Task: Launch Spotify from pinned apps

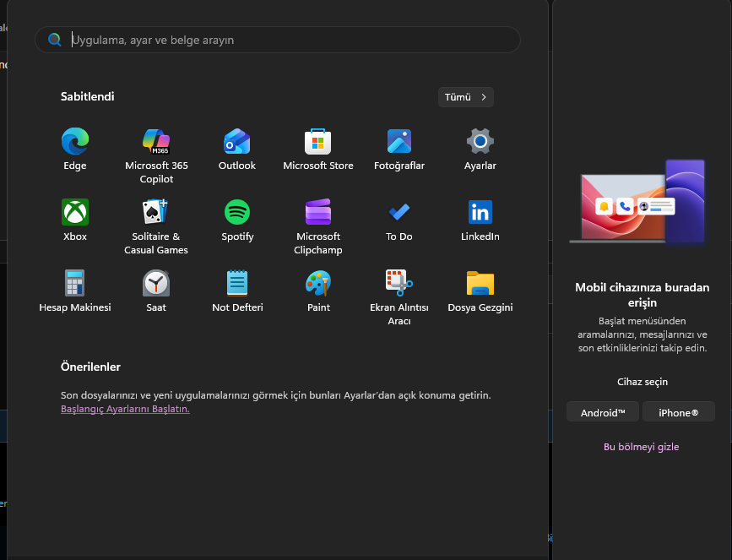Action: [x=237, y=212]
